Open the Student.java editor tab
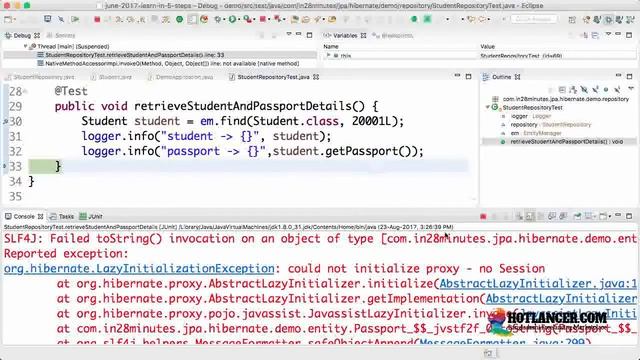Viewport: 640px width, 360px height. point(111,77)
